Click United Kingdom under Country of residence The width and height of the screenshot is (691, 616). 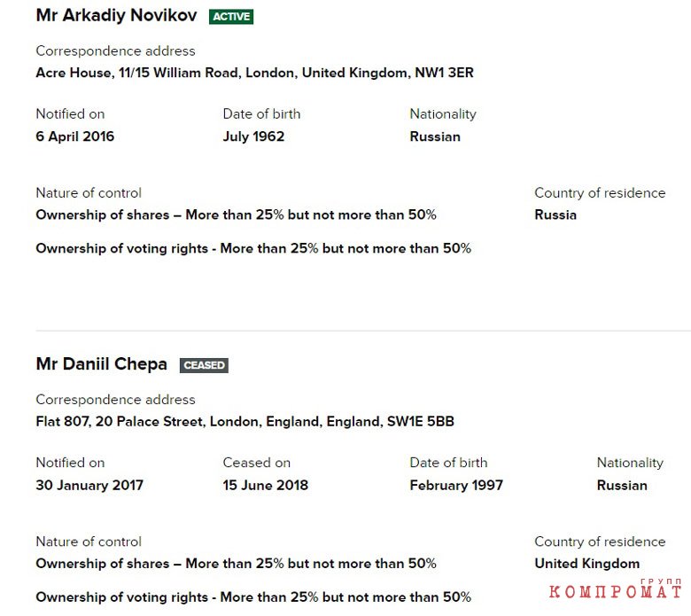[x=587, y=564]
